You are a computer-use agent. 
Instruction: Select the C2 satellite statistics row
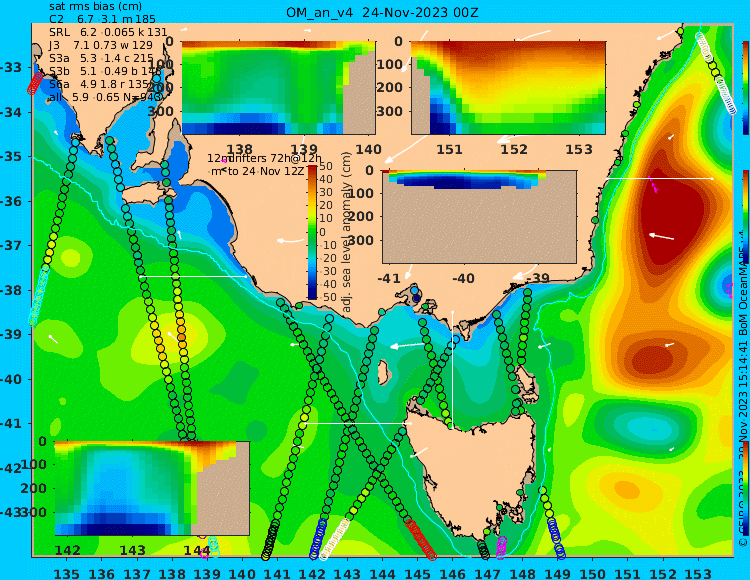click(x=102, y=19)
